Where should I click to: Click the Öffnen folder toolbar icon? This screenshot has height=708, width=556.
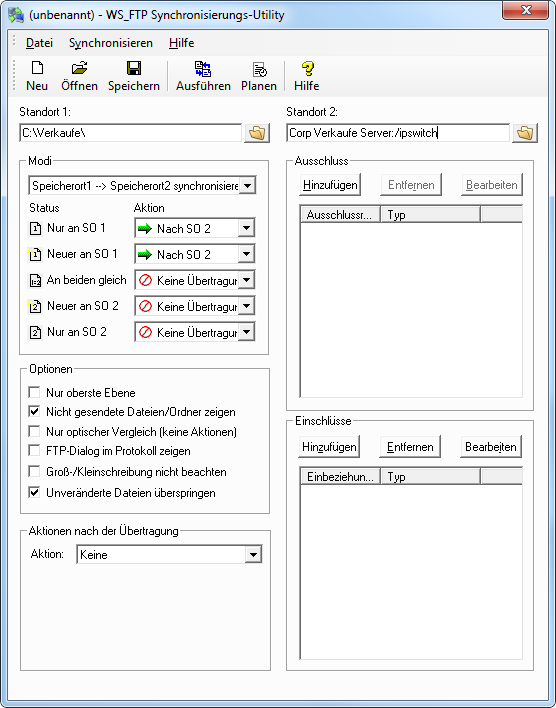click(x=79, y=68)
